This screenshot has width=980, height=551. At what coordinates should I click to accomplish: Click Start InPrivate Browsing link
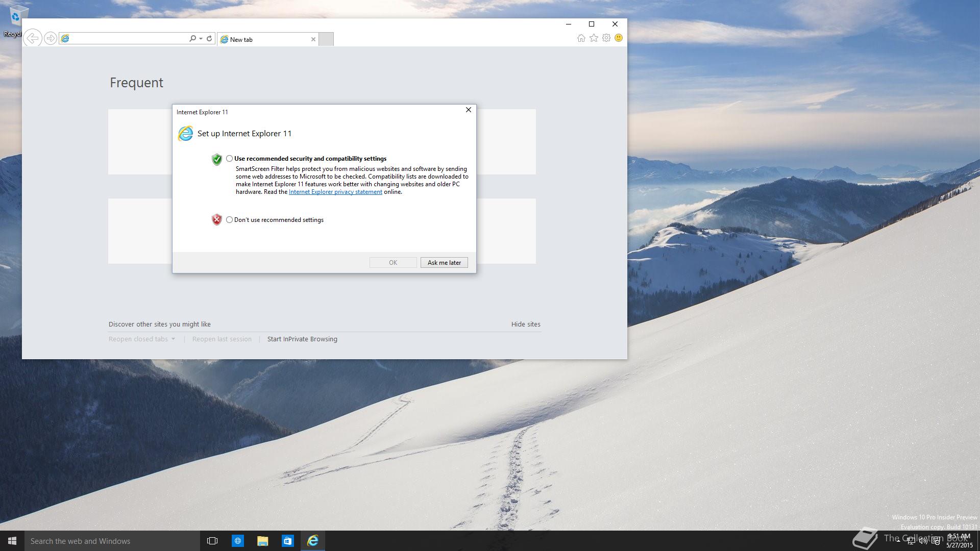302,339
